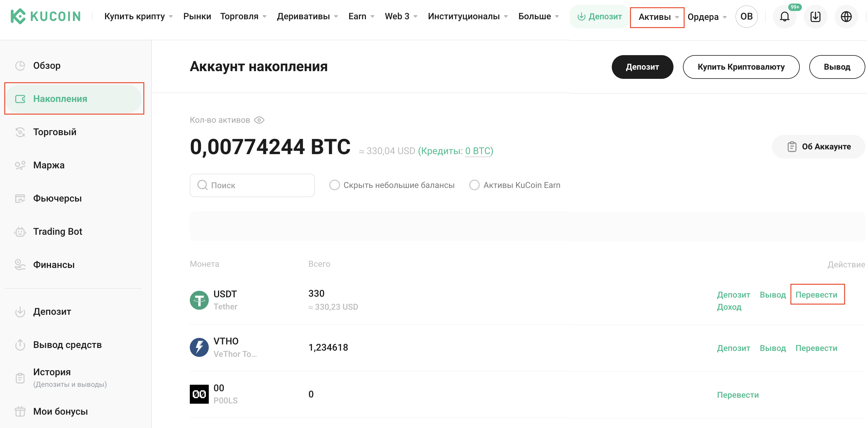This screenshot has height=428, width=868.
Task: Toggle asset balance visibility eye
Action: point(259,120)
